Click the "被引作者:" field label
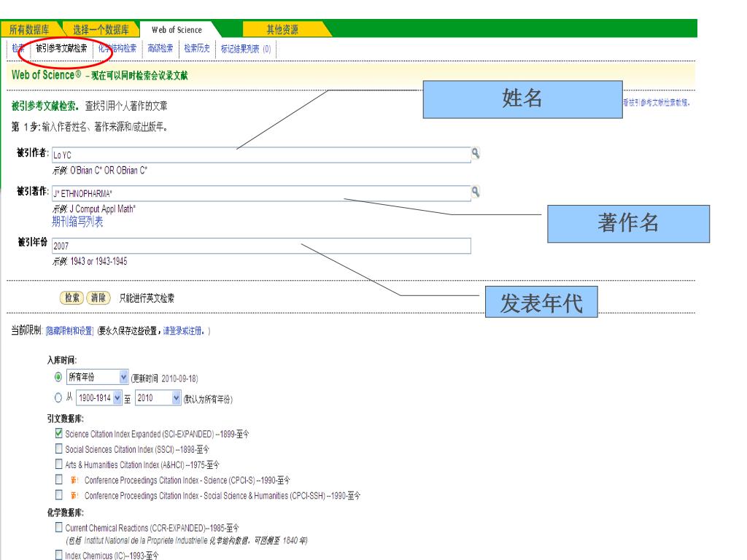This screenshot has width=747, height=560. (x=32, y=152)
